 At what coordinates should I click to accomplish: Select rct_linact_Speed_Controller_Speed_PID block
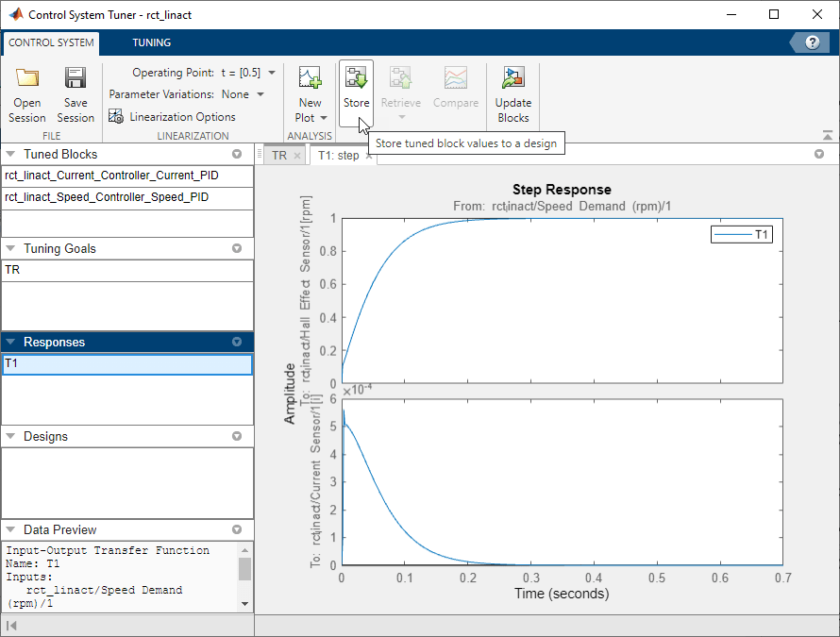coord(107,197)
